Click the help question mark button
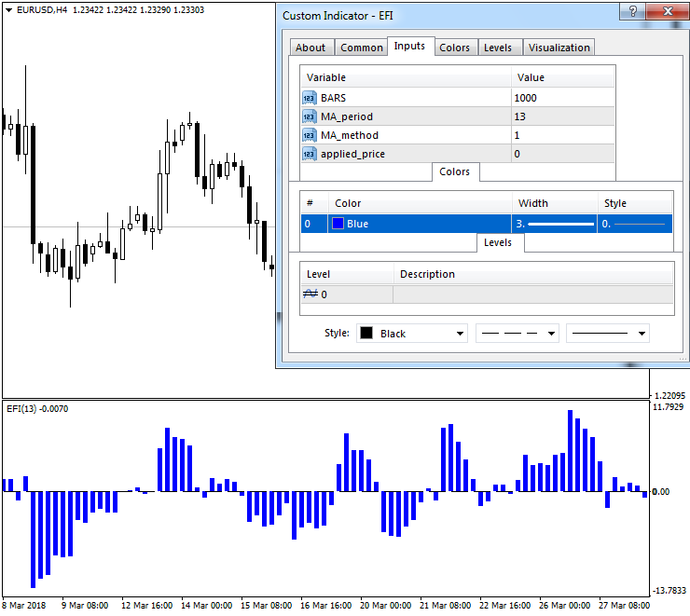Screen dimensions: 690x616 click(x=632, y=11)
